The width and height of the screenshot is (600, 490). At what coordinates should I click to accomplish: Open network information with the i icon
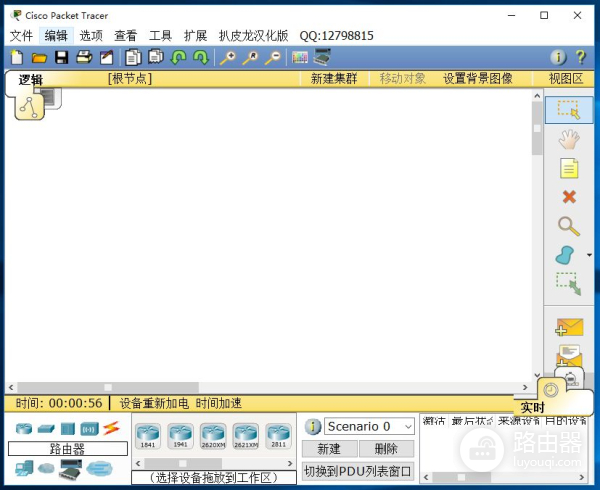coord(558,57)
